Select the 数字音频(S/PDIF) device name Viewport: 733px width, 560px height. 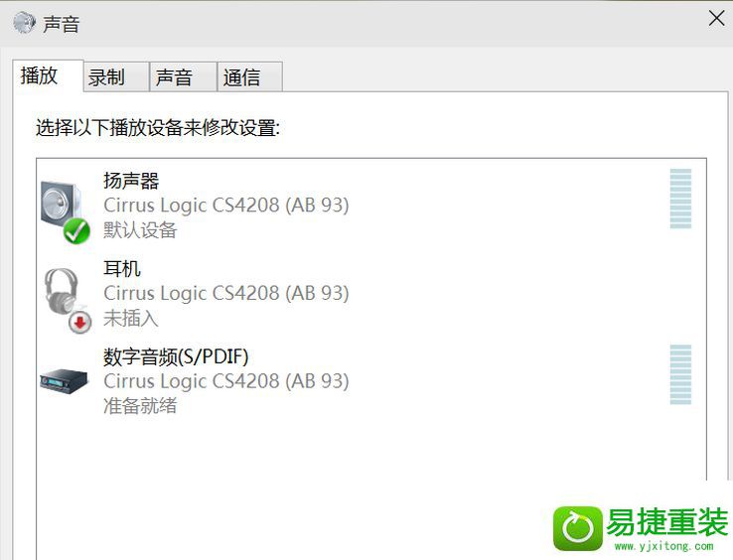176,356
